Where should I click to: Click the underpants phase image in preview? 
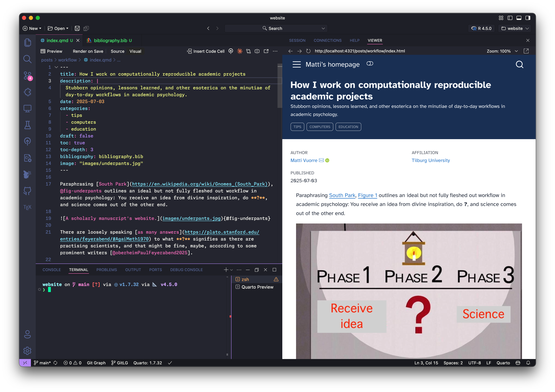[409, 291]
